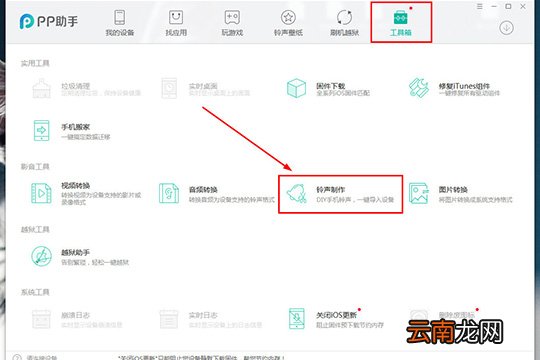
Task: Select the 刷机越狱 tab
Action: click(x=344, y=23)
